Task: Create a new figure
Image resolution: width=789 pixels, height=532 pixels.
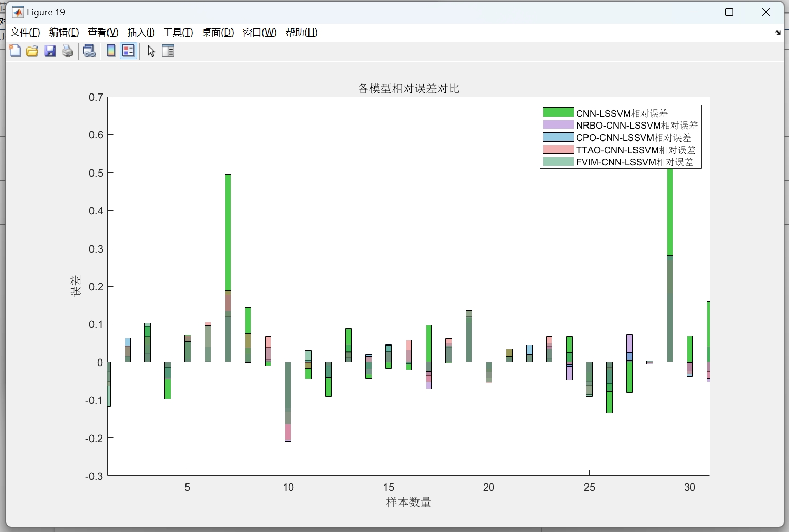Action: (x=15, y=51)
